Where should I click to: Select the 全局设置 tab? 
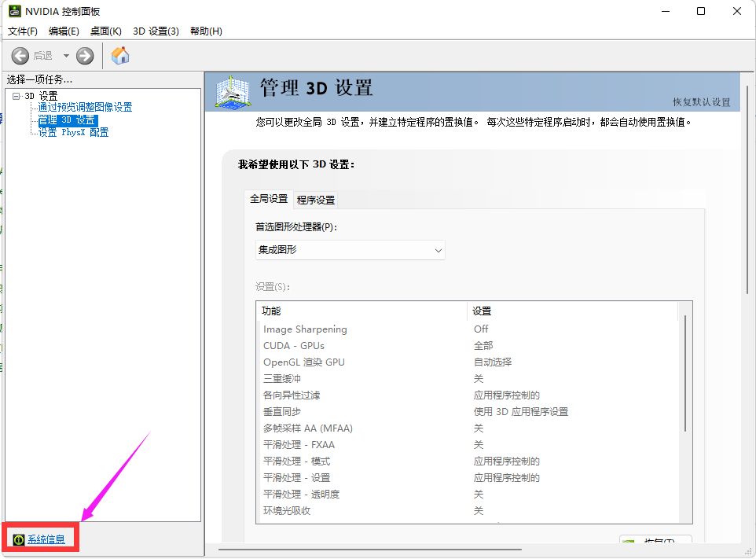tap(269, 200)
